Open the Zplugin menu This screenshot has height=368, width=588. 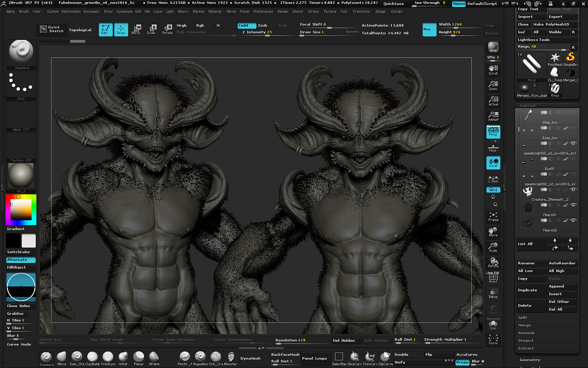pos(380,12)
